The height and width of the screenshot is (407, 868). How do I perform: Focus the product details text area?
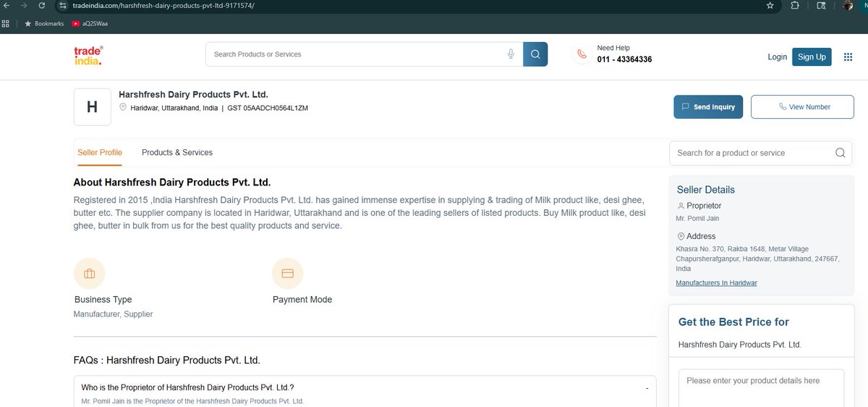pyautogui.click(x=761, y=389)
